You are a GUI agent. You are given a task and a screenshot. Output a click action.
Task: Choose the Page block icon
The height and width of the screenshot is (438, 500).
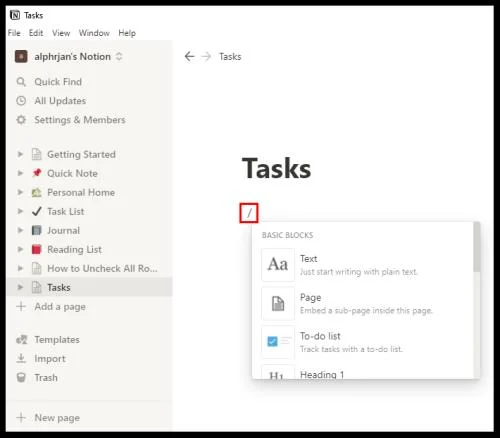(x=278, y=303)
